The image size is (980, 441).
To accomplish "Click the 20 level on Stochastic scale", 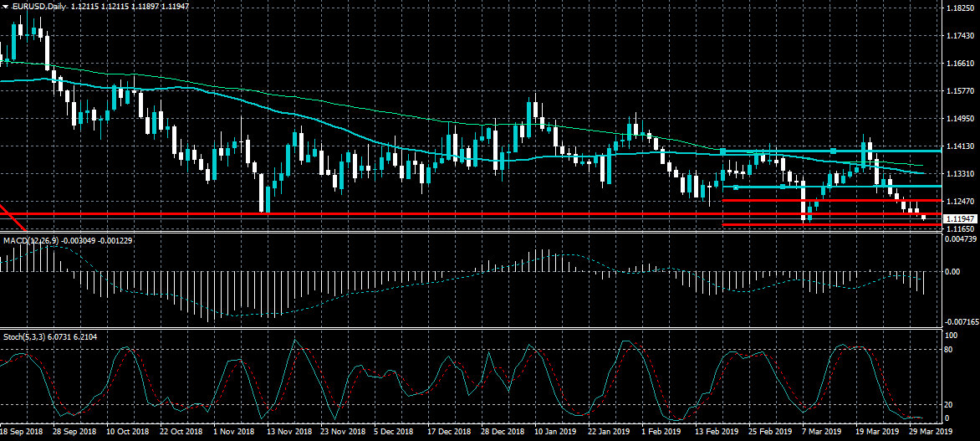I will click(949, 404).
